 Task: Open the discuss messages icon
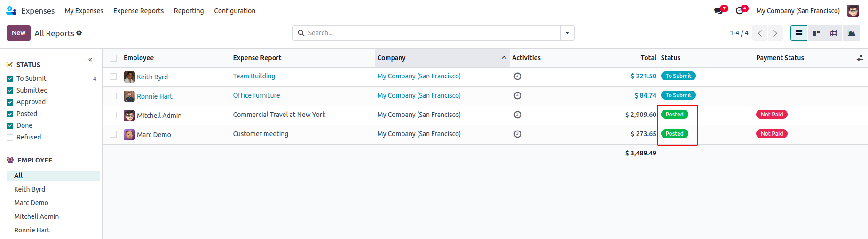[718, 11]
